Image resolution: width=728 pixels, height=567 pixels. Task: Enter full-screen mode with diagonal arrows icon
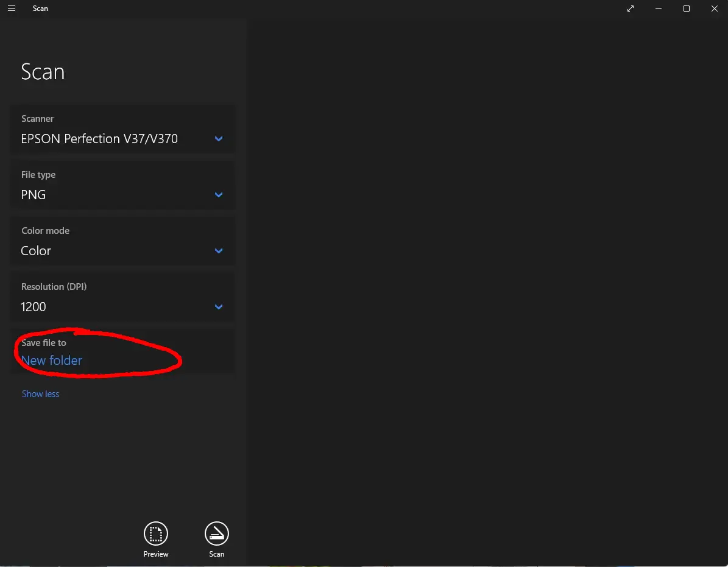point(631,9)
